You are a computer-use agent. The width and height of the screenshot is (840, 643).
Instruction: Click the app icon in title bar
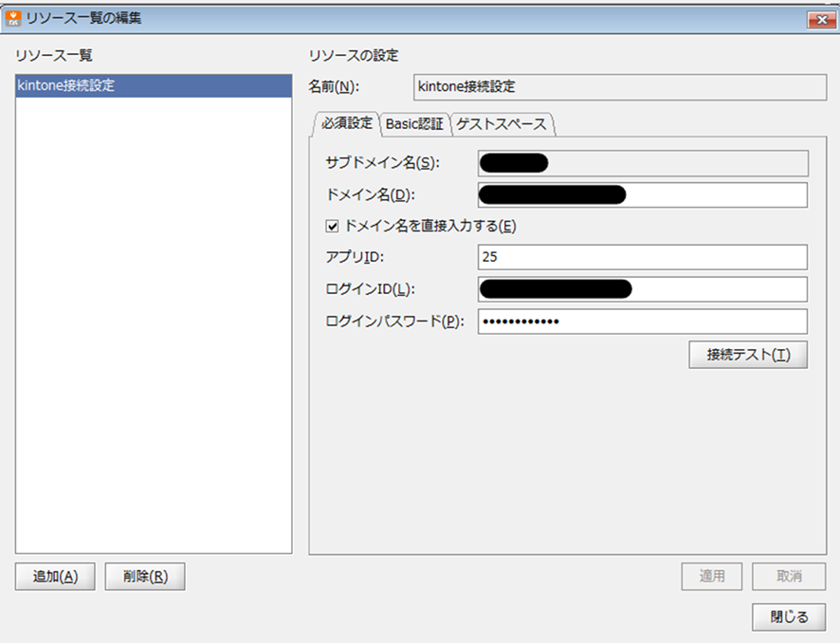click(13, 19)
